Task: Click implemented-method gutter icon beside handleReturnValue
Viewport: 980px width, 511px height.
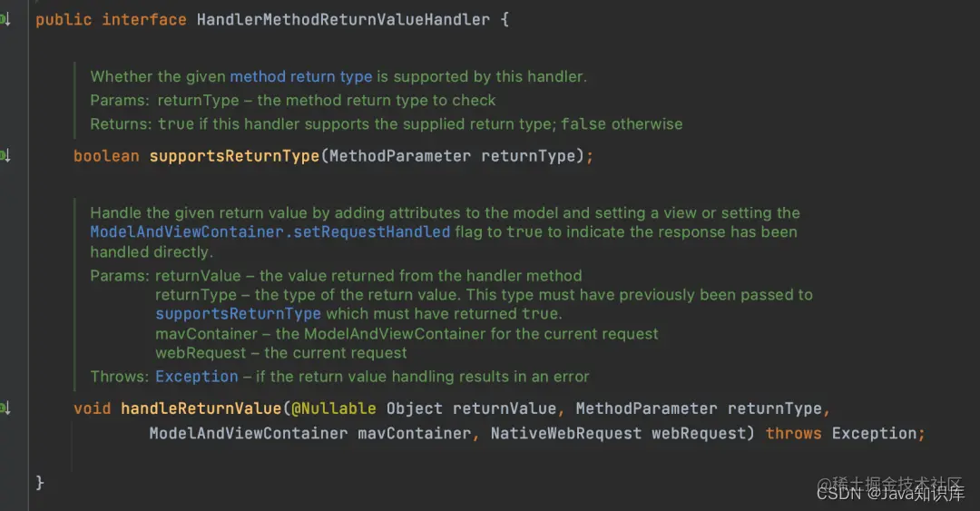Action: click(x=5, y=408)
